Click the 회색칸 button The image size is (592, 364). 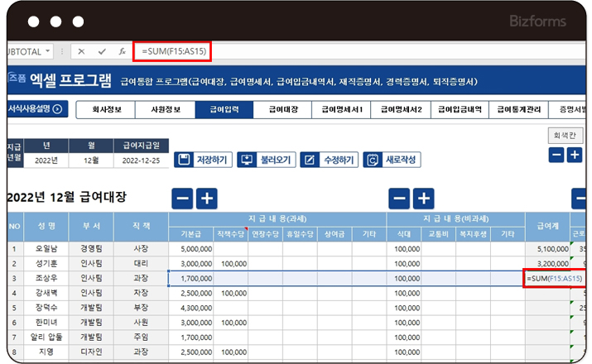pyautogui.click(x=565, y=135)
